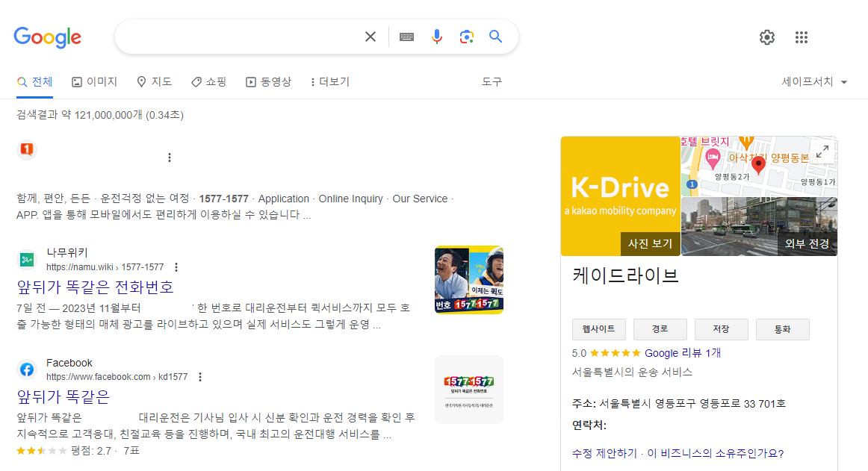Viewport: 868px width, 471px height.
Task: Open the virtual keyboard input tool
Action: coord(406,37)
